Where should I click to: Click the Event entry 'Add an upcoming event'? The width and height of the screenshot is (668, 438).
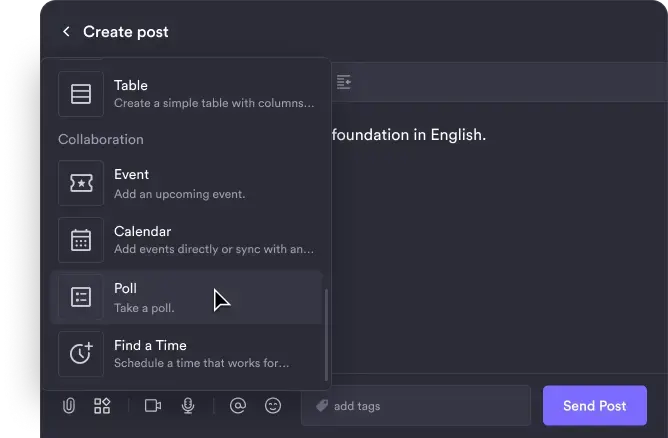tap(179, 194)
